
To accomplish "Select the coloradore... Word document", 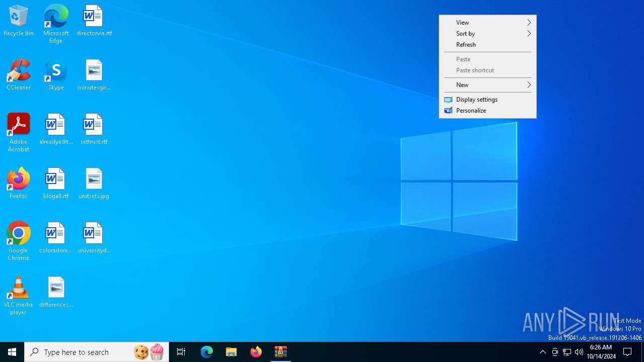I will [x=56, y=238].
